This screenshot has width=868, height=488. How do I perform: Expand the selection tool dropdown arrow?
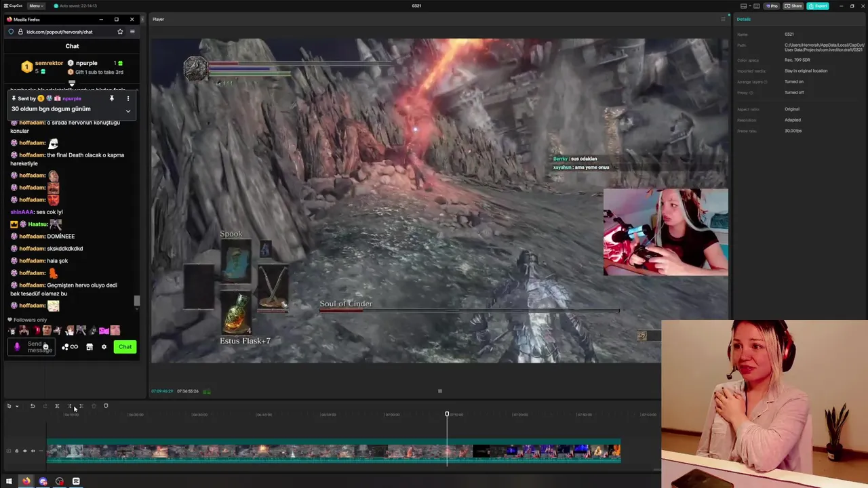pos(17,406)
